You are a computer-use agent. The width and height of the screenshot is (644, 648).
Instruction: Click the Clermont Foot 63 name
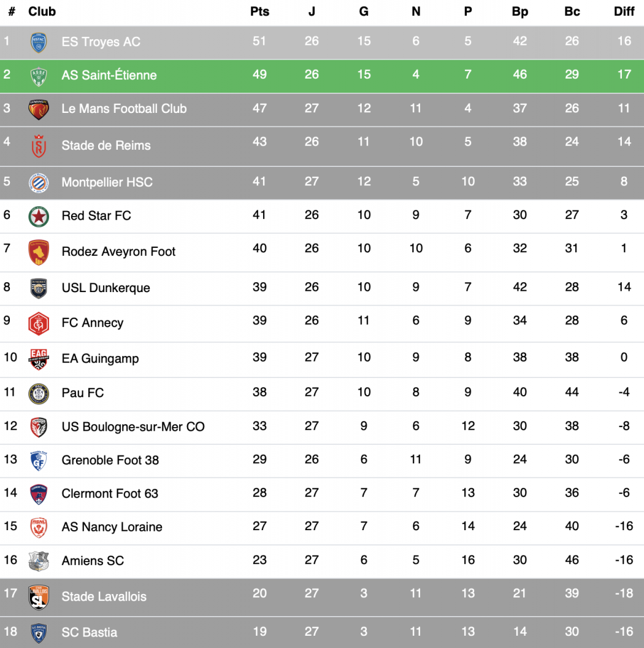[x=110, y=493]
